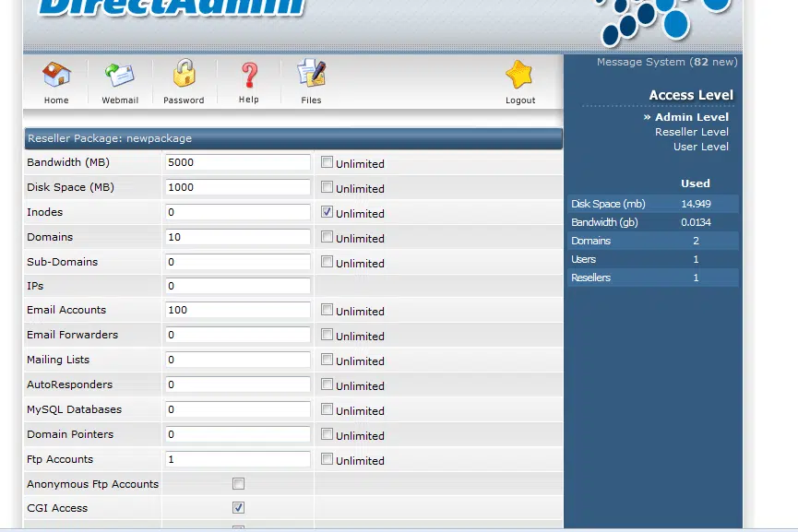Enable Unlimited for Domain Pointers
Screen dimensions: 798x532
(327, 434)
